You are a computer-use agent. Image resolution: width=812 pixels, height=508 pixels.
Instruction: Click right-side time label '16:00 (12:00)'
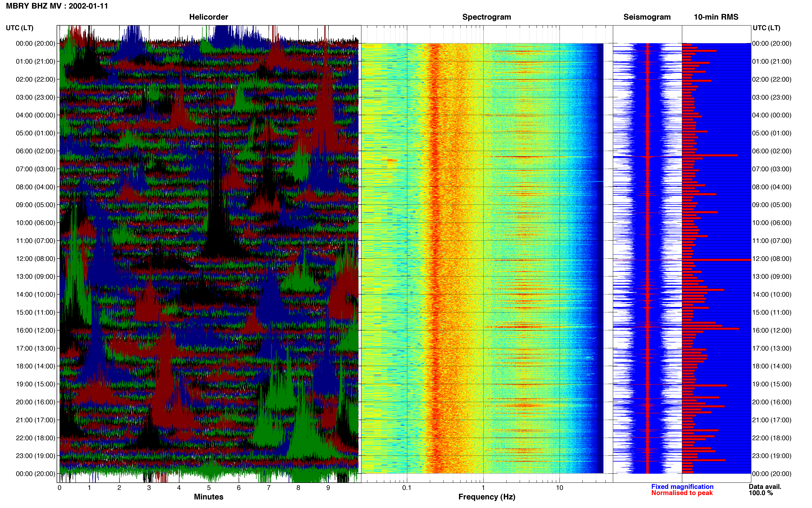(772, 330)
